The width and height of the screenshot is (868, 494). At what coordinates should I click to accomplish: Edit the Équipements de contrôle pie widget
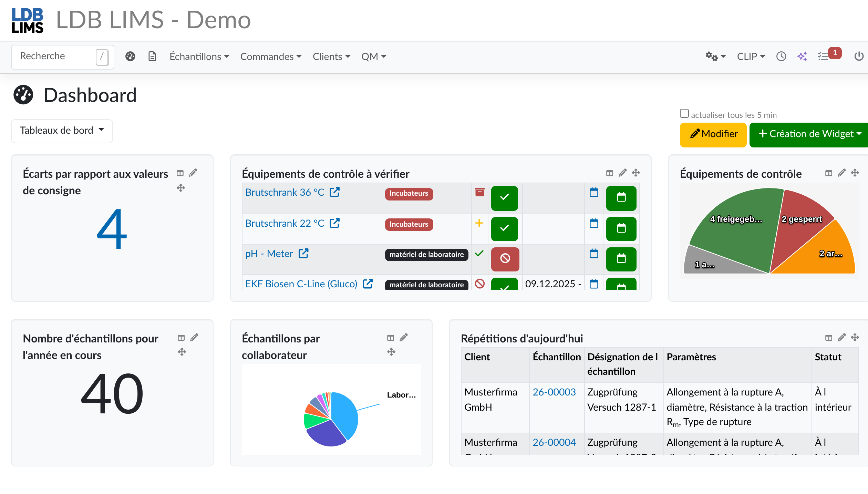pos(842,173)
